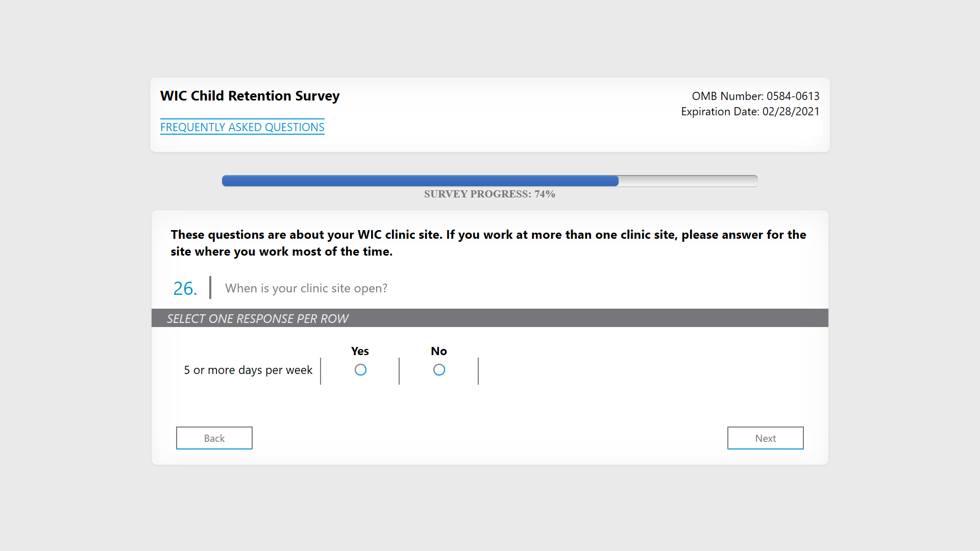Select Yes for 5 or more days
Screen dimensions: 980x551
pyautogui.click(x=360, y=370)
